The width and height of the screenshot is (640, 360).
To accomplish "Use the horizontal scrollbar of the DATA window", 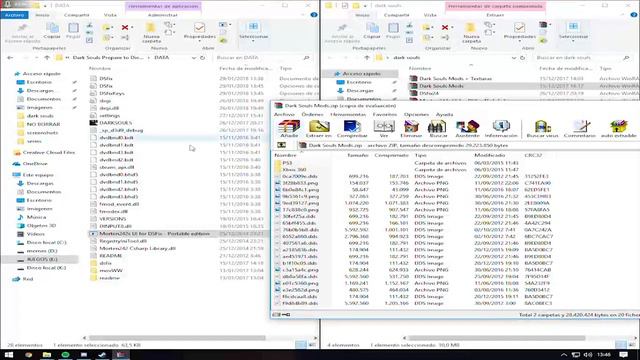I will pos(178,338).
